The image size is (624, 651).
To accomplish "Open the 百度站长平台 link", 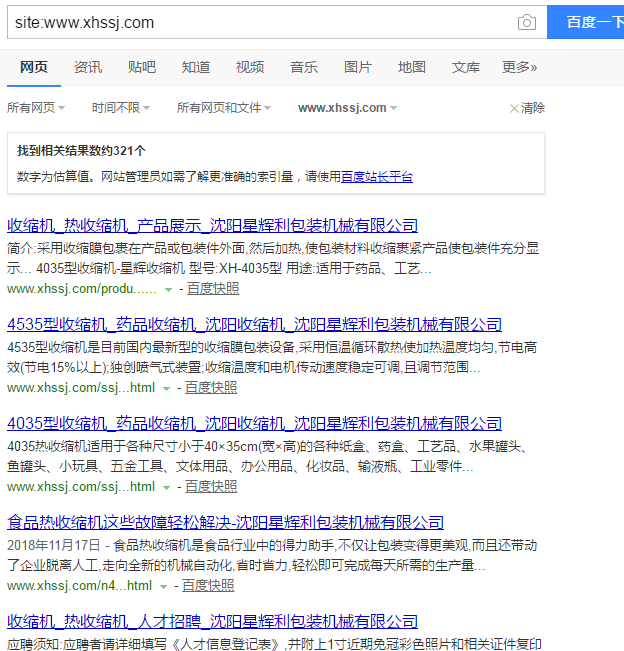I will [377, 177].
